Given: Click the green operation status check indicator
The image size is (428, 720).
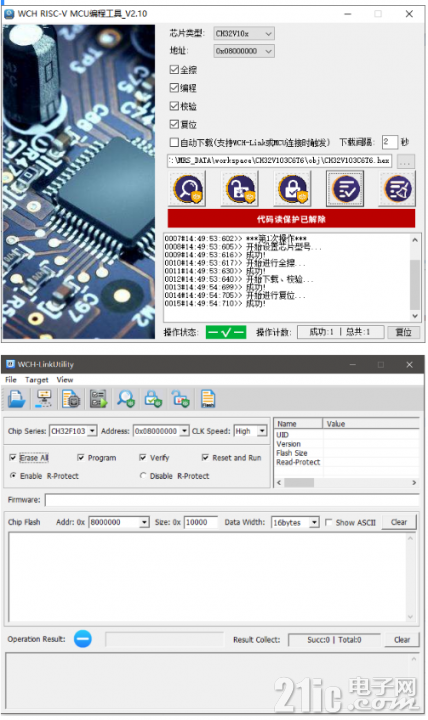Looking at the screenshot, I should [225, 332].
